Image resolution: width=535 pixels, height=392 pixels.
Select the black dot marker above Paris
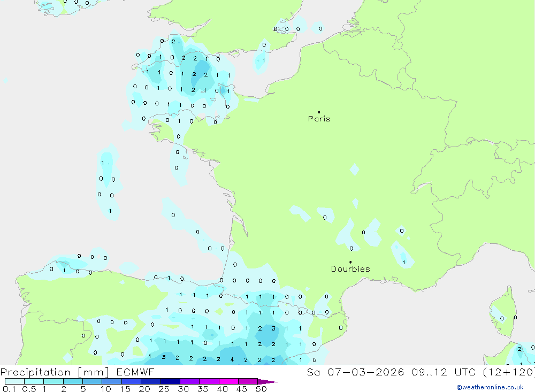click(319, 112)
